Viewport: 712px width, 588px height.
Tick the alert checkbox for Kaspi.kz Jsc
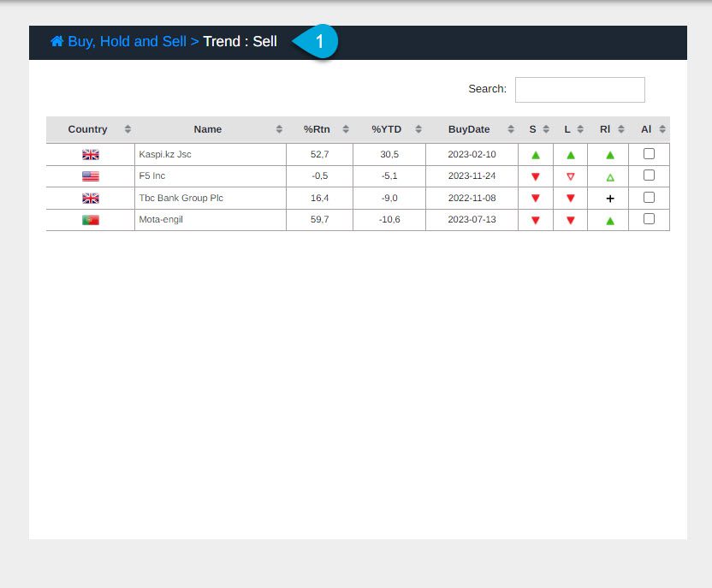coord(649,154)
